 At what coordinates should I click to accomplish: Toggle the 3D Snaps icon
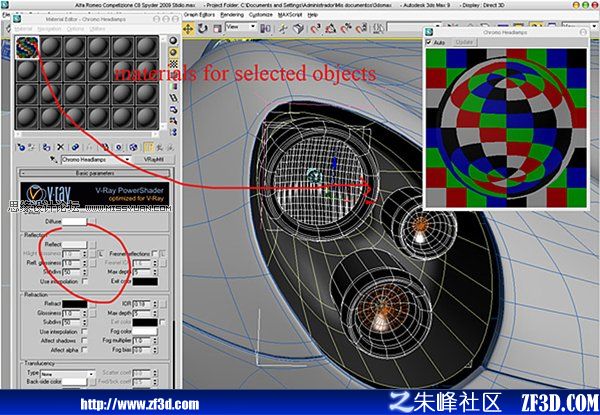316,29
